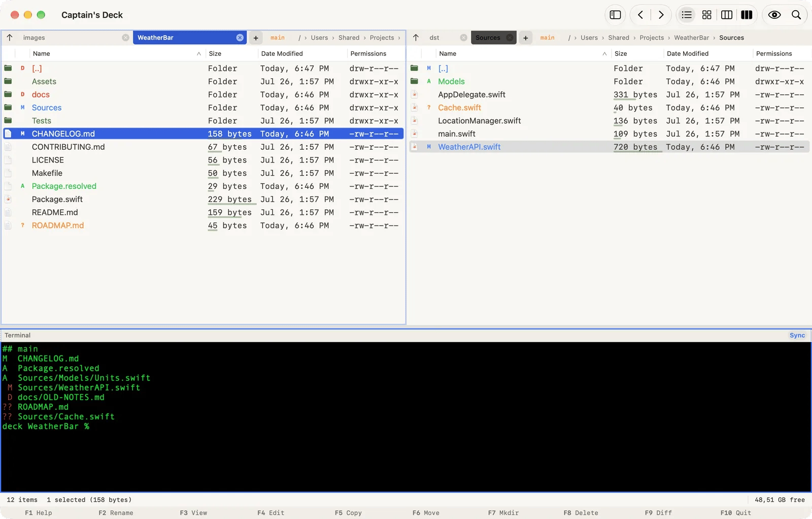Toggle the sidebar panel icon
Screen dimensions: 812x519
point(615,15)
